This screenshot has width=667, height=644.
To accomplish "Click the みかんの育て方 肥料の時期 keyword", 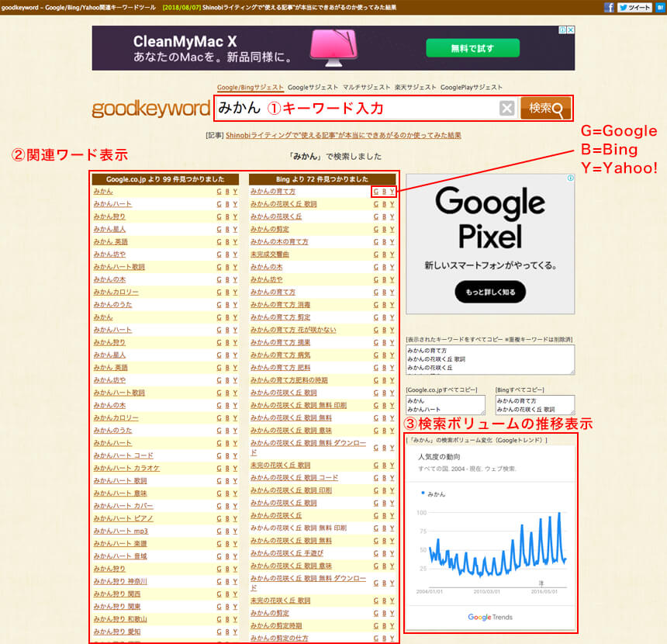I will point(289,380).
